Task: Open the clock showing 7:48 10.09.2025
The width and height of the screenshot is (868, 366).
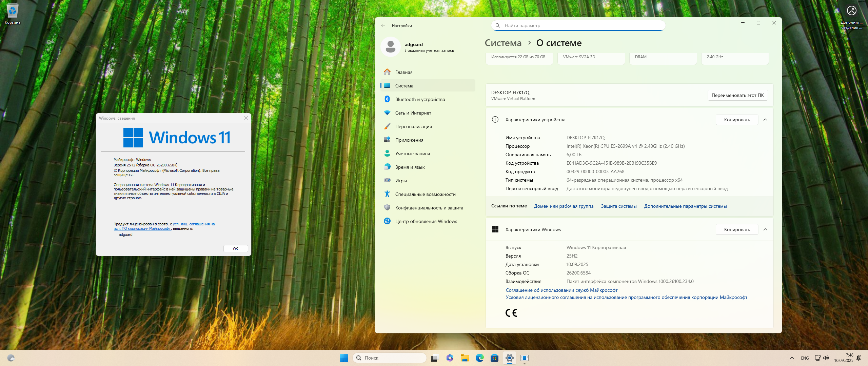Action: (x=844, y=358)
